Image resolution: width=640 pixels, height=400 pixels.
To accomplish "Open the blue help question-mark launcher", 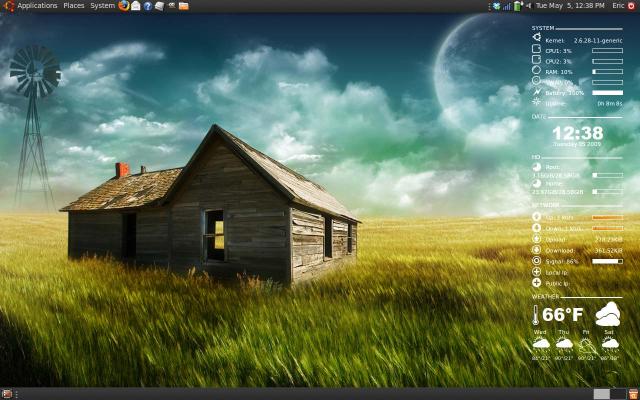I will [148, 6].
